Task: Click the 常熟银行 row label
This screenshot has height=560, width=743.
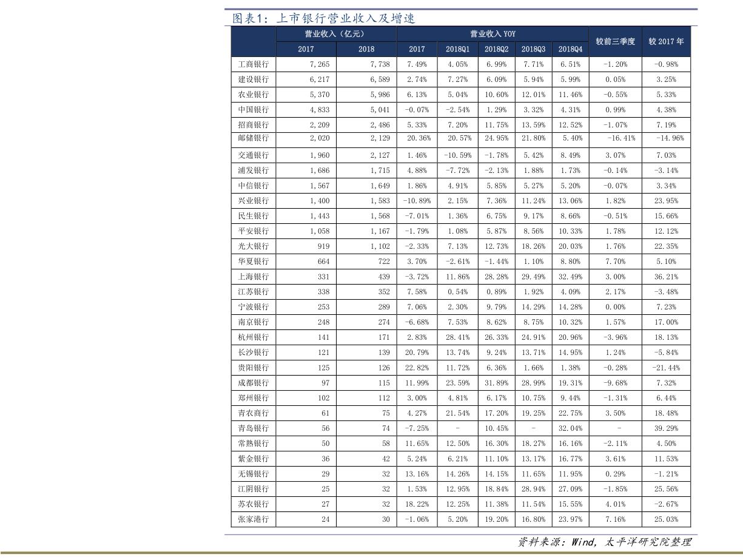Action: (x=254, y=444)
